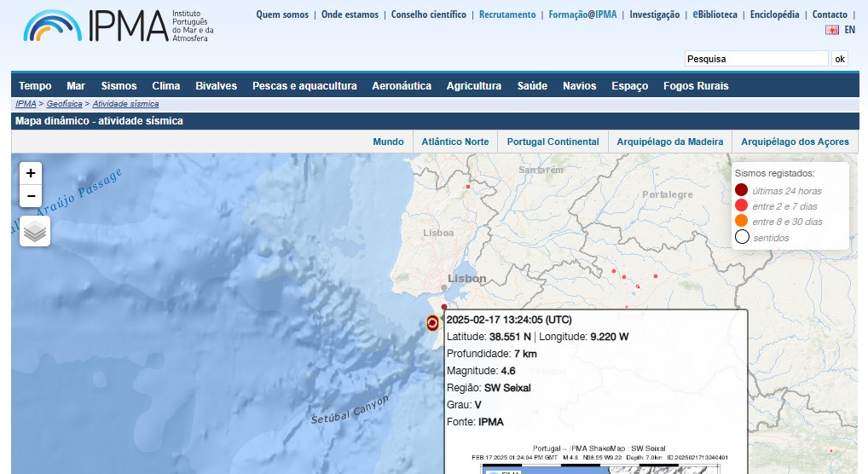Image resolution: width=868 pixels, height=474 pixels.
Task: Select the felt earthquake marker near Seixal
Action: 432,323
